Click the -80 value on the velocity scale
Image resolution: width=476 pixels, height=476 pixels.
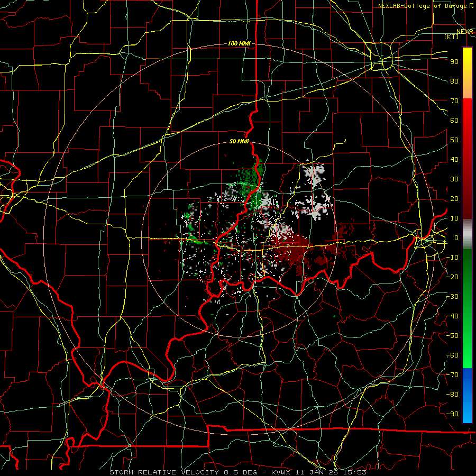[x=453, y=395]
